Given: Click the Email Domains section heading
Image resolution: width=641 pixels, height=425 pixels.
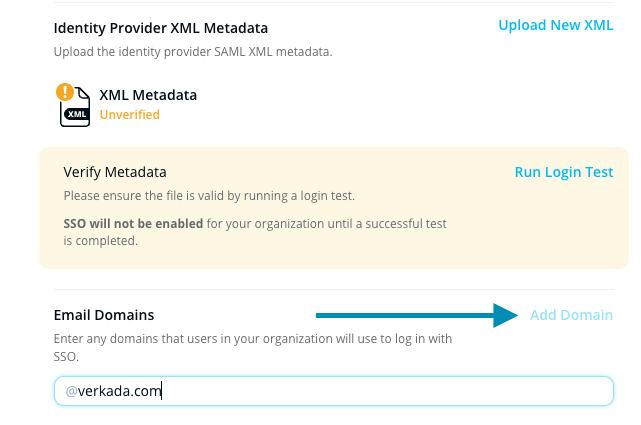Looking at the screenshot, I should (x=104, y=315).
